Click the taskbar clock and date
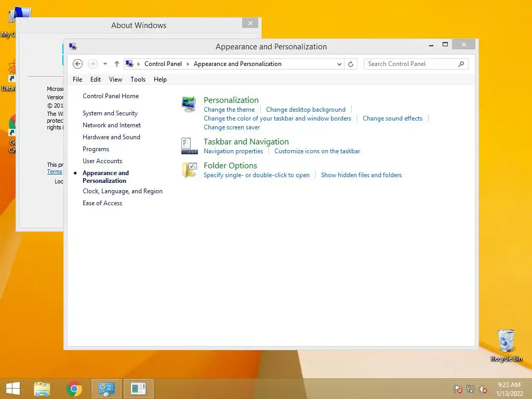The width and height of the screenshot is (532, 399). pos(509,389)
